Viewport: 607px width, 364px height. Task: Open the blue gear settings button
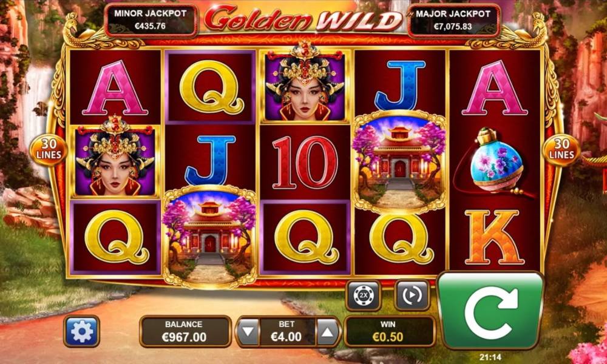(x=82, y=331)
